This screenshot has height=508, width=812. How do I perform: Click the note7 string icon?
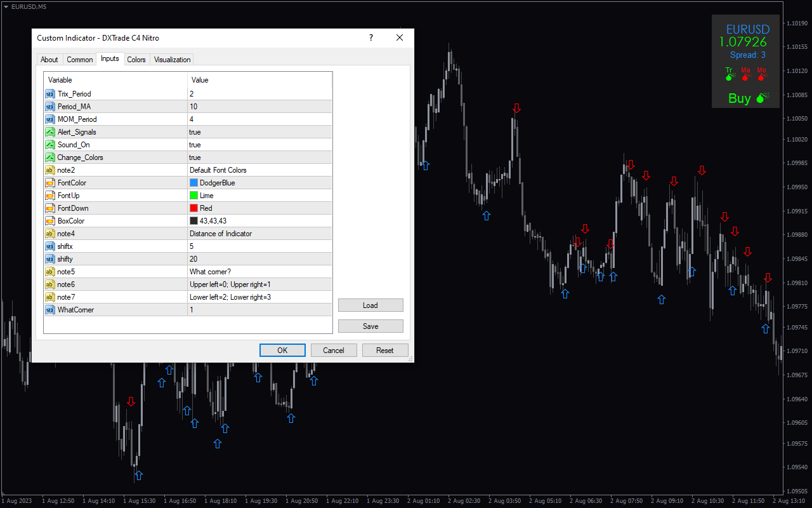point(50,297)
